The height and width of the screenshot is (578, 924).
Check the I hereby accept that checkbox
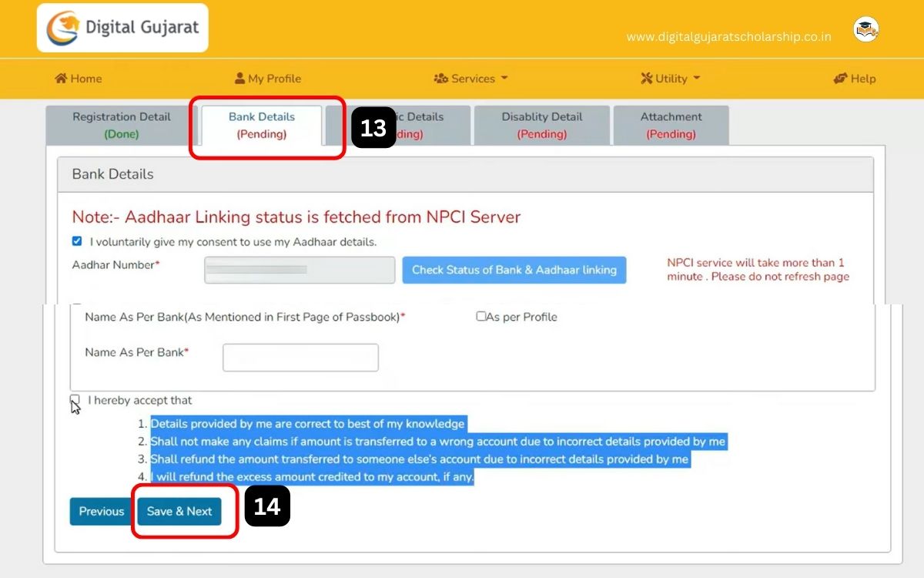(74, 399)
